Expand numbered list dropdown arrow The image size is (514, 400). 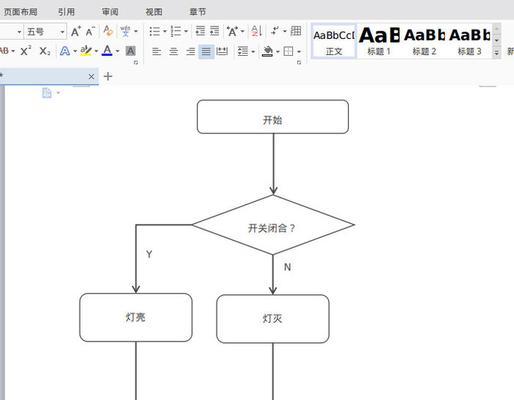[186, 32]
